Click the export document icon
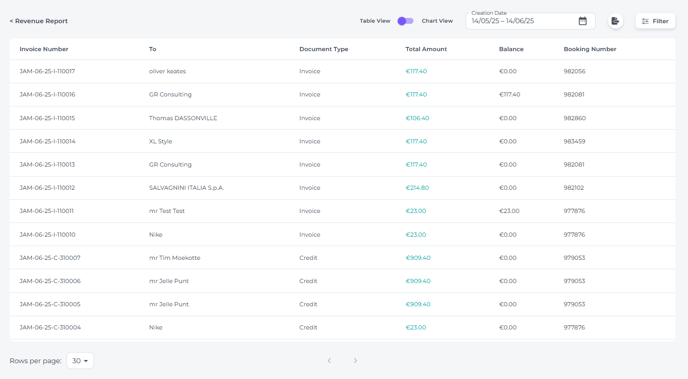This screenshot has height=379, width=688. (x=615, y=21)
